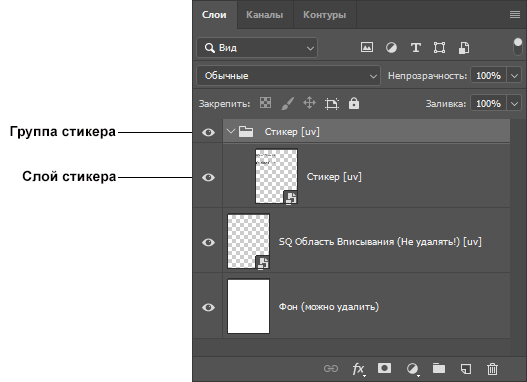Filter for shape layers icon

coord(439,47)
